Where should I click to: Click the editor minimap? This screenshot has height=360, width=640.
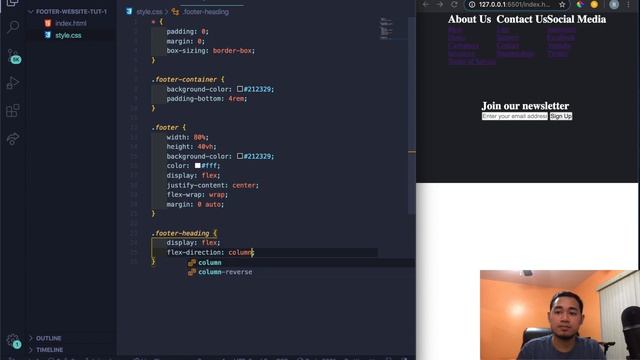point(387,29)
